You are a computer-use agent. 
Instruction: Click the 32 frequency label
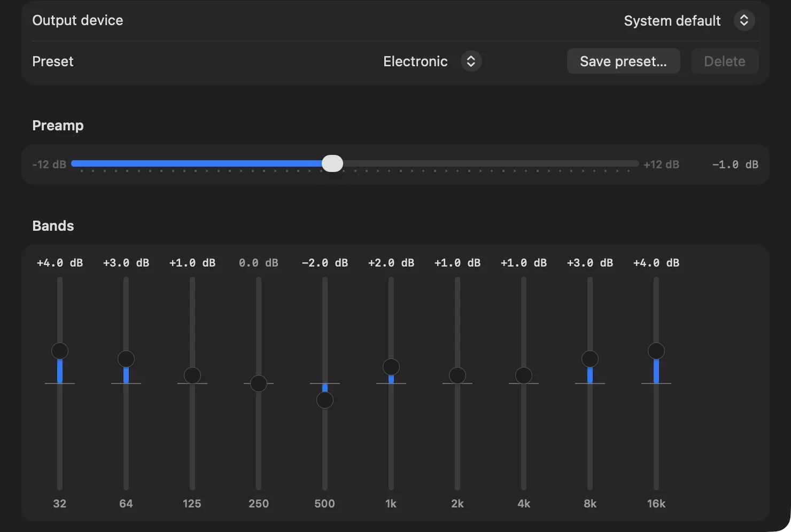[60, 504]
